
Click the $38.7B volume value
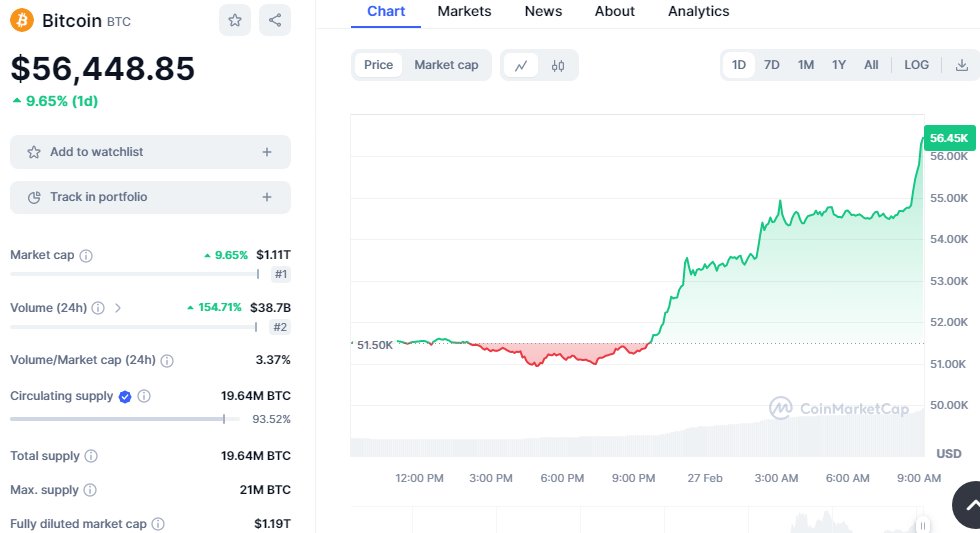[270, 307]
